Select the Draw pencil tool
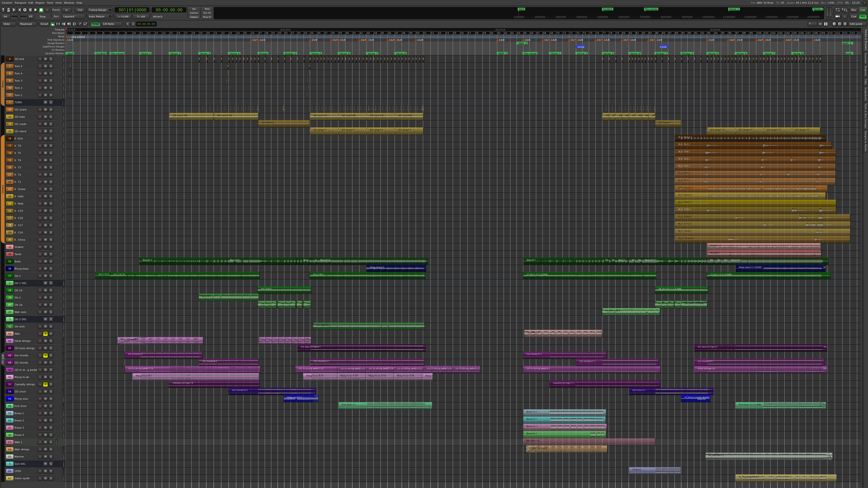This screenshot has height=488, width=868. point(80,24)
